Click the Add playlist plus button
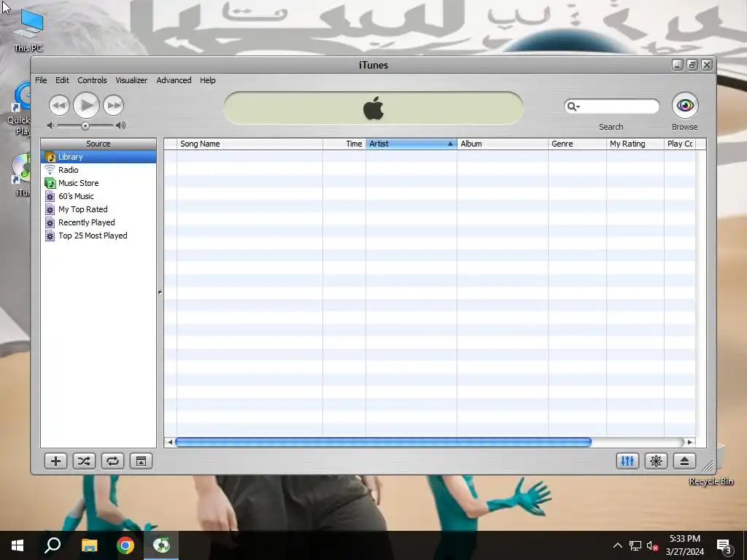 pyautogui.click(x=55, y=461)
